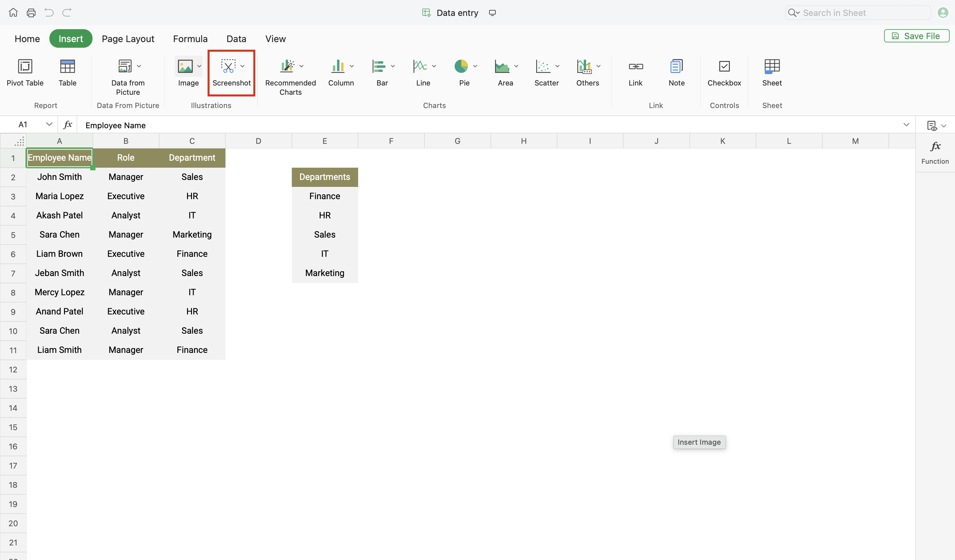
Task: Add a Note from the ribbon
Action: 676,67
